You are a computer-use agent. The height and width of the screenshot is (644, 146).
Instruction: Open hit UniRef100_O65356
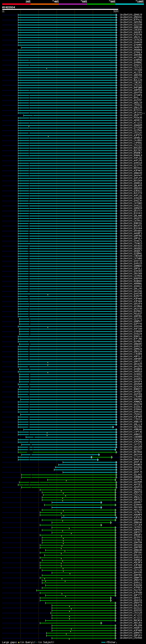click(x=131, y=22)
